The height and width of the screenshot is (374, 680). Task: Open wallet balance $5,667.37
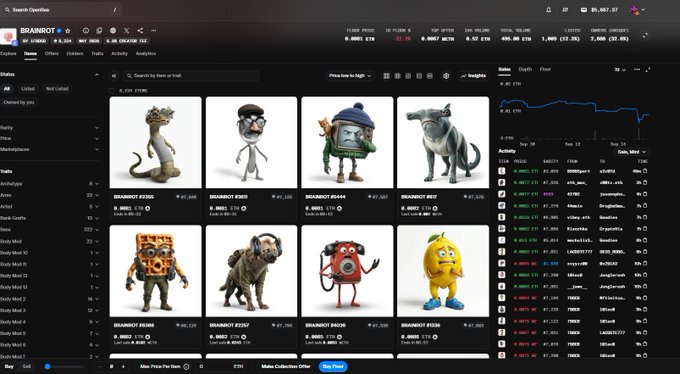[x=599, y=10]
